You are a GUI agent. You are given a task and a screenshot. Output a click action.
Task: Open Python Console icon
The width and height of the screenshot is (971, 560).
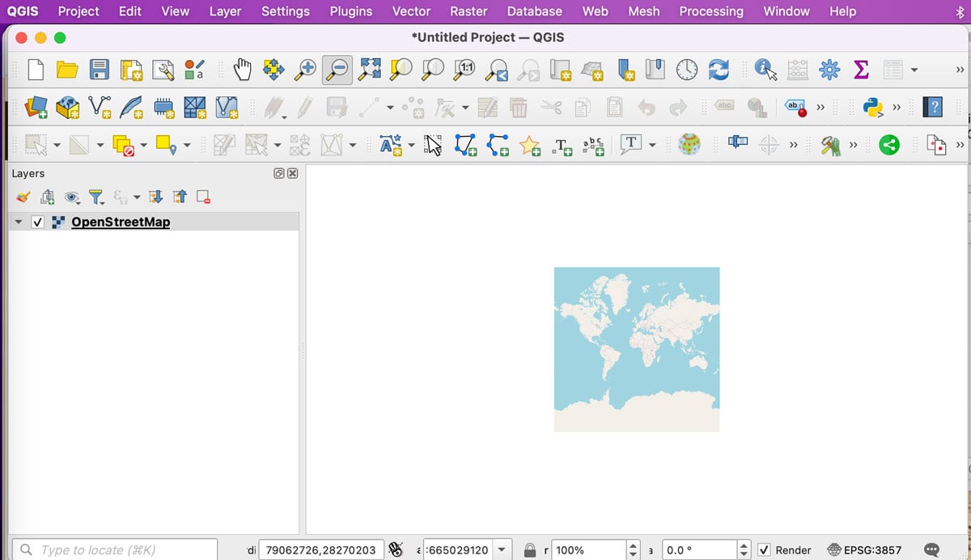tap(872, 107)
